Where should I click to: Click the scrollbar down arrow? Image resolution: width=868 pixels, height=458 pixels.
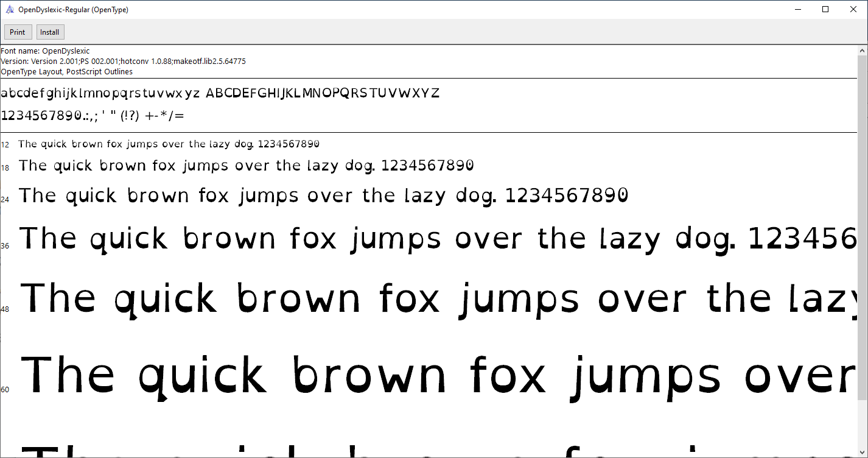click(x=863, y=453)
